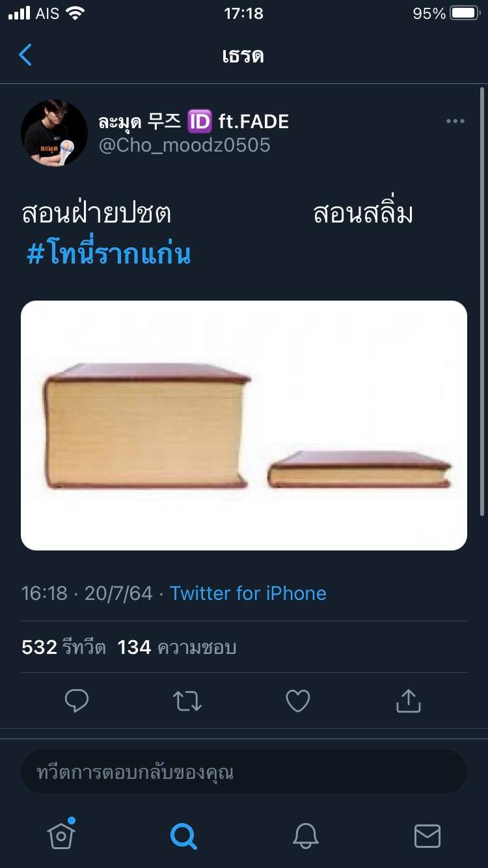The height and width of the screenshot is (868, 488).
Task: View the @Cho_moodz0505 handle profile
Action: (184, 144)
